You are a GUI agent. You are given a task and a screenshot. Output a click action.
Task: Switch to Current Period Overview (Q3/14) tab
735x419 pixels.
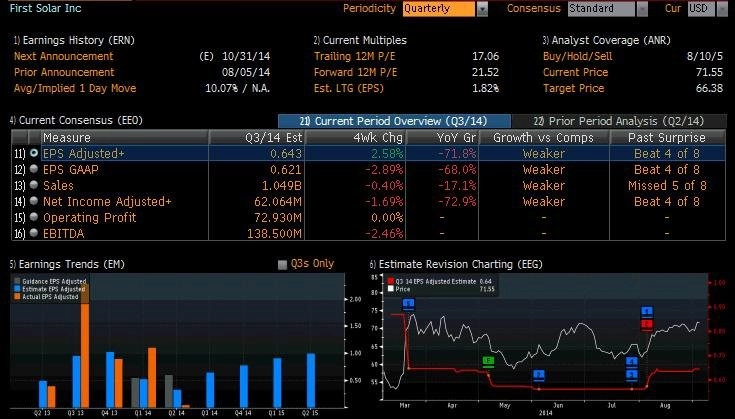pyautogui.click(x=394, y=121)
